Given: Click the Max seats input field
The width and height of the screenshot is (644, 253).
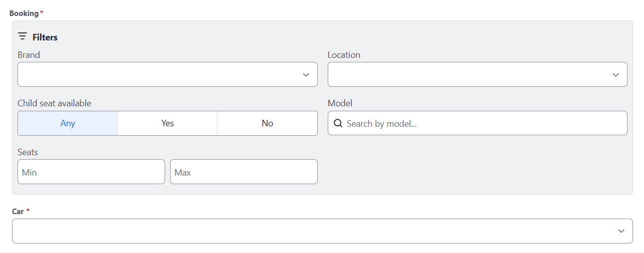Looking at the screenshot, I should [x=244, y=172].
